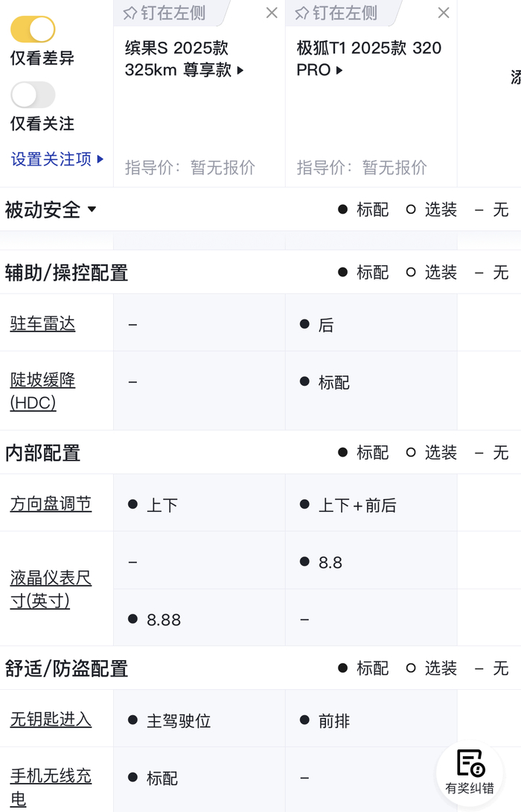The image size is (521, 812).
Task: Tap the 缤果S 指导价 暂无报价 text
Action: [190, 168]
